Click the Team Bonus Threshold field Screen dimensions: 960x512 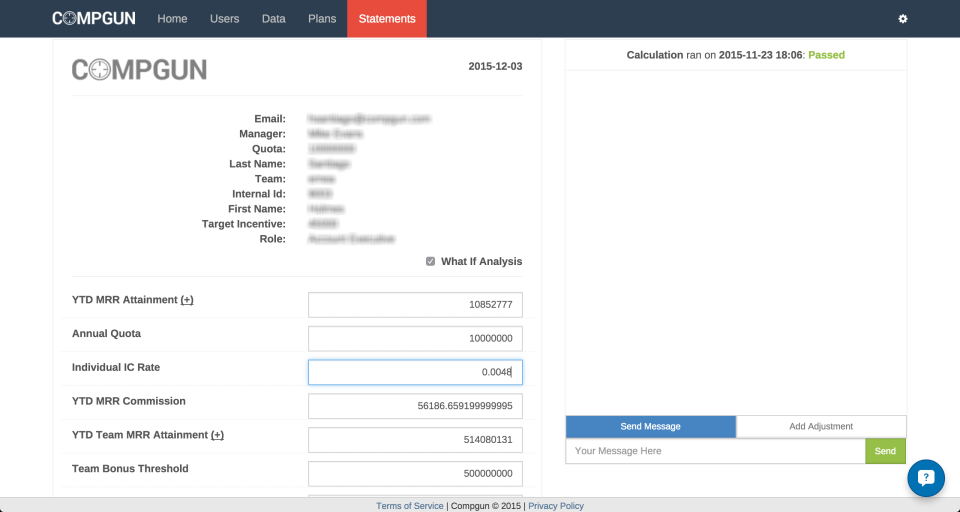pos(415,473)
